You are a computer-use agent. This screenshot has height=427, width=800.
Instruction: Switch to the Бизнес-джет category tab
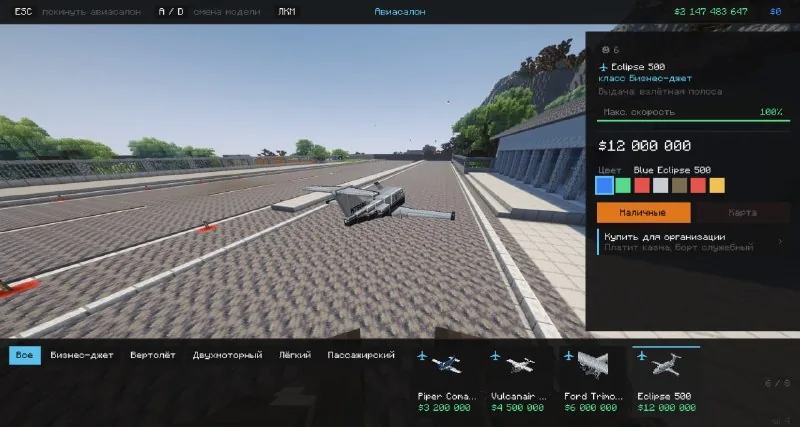pyautogui.click(x=82, y=355)
